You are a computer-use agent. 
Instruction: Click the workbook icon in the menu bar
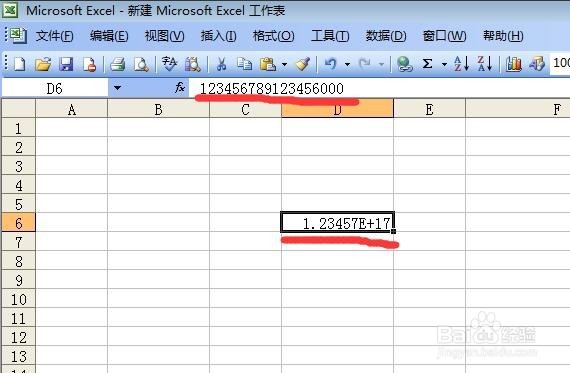[x=17, y=35]
